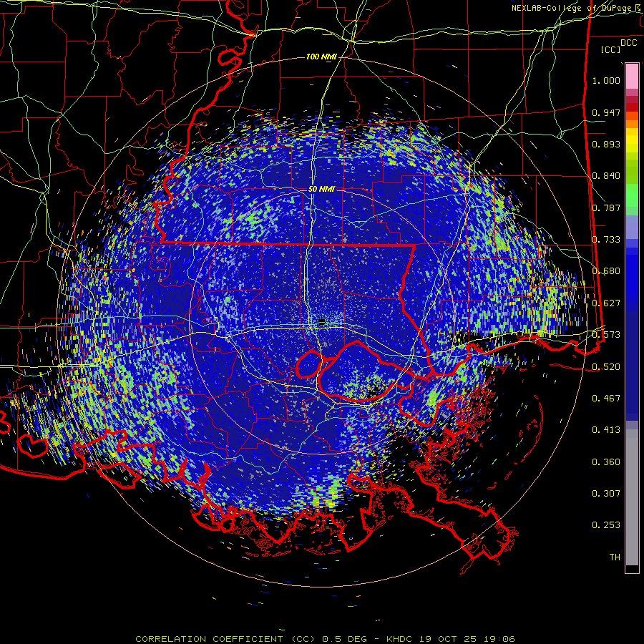Click the "50 NMI" range ring label
Screen dimensions: 644x644
tap(321, 189)
